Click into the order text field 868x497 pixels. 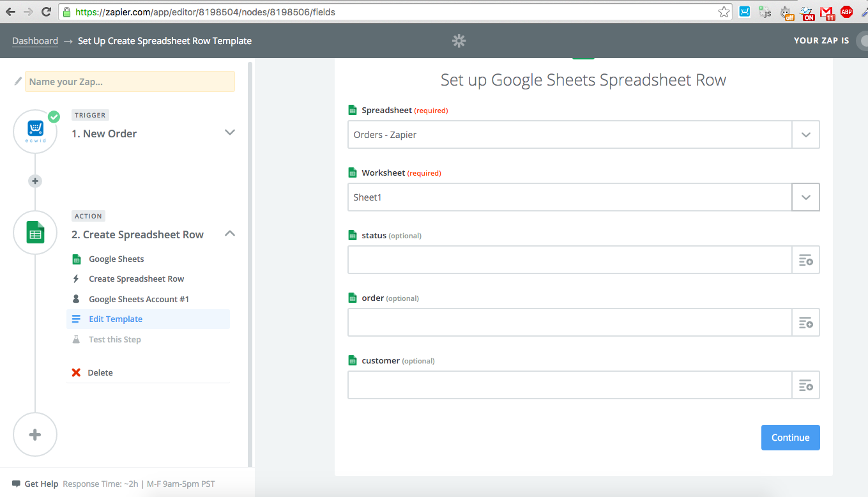tap(570, 323)
